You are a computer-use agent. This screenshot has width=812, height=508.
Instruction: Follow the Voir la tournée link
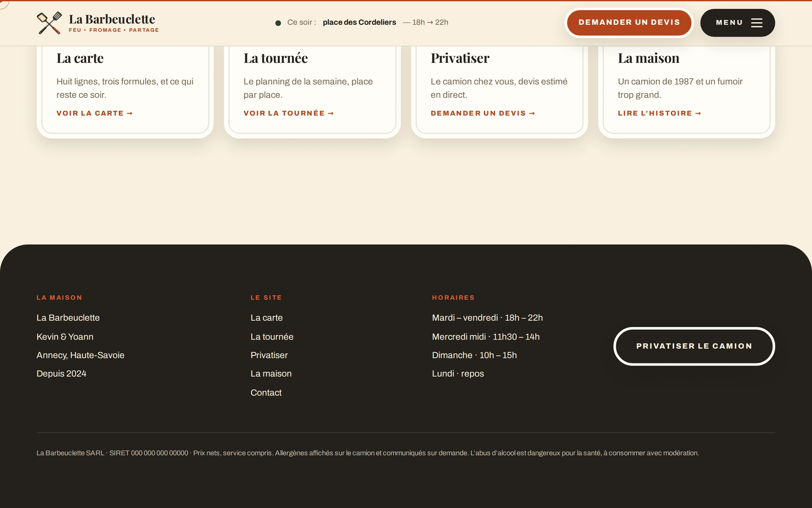coord(289,113)
